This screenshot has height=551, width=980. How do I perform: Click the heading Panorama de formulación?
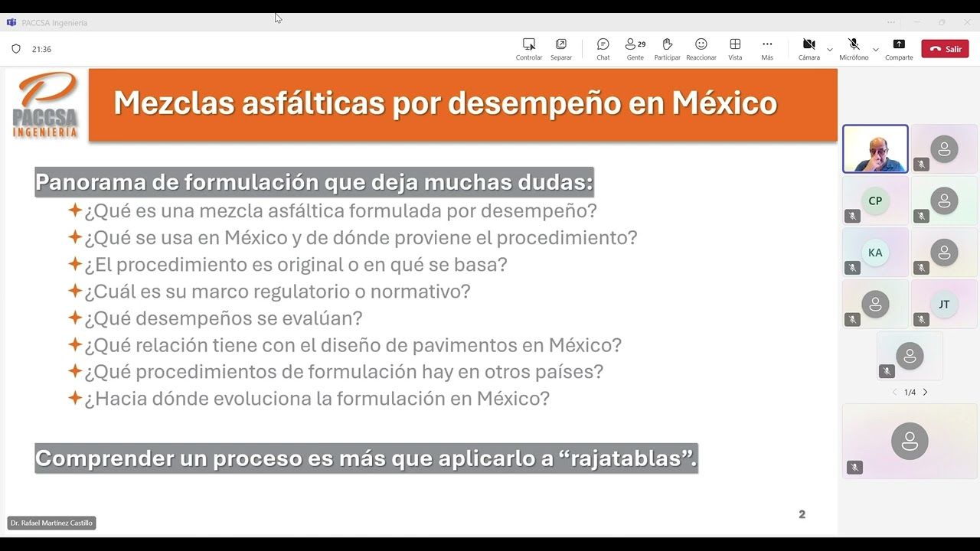pyautogui.click(x=314, y=182)
